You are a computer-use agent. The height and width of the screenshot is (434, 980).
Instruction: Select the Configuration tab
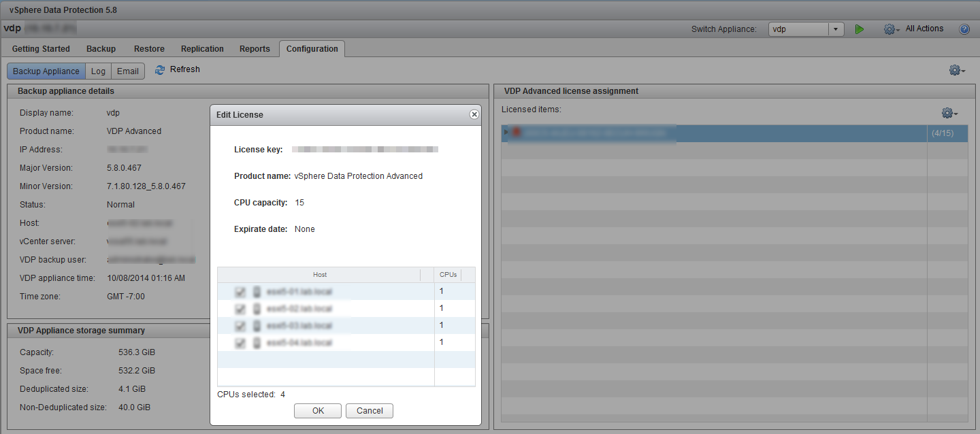[x=312, y=49]
